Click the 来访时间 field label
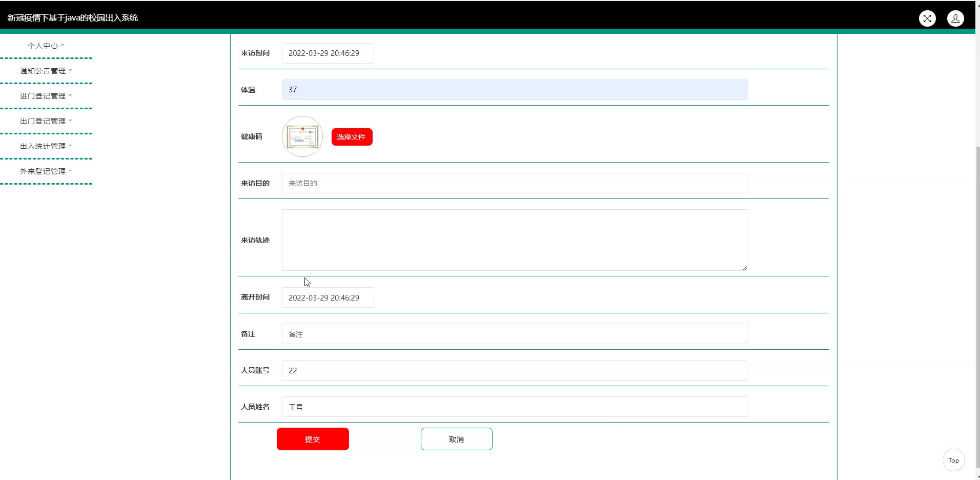The height and width of the screenshot is (480, 980). pyautogui.click(x=255, y=53)
